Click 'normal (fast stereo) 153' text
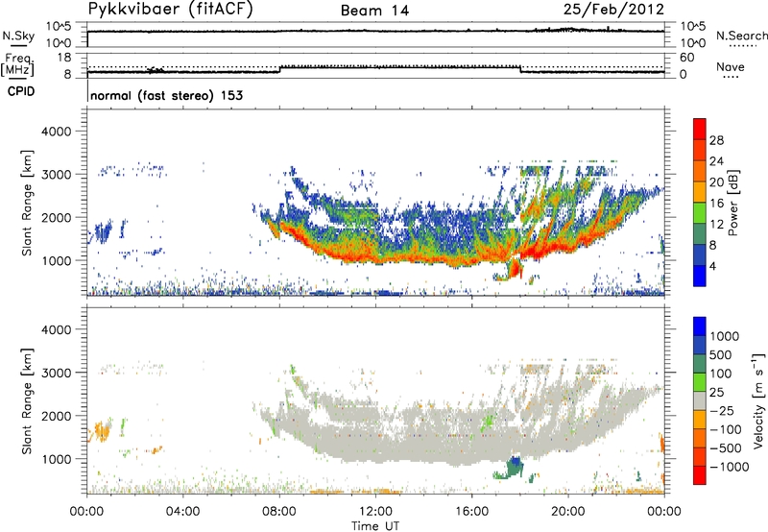 166,95
